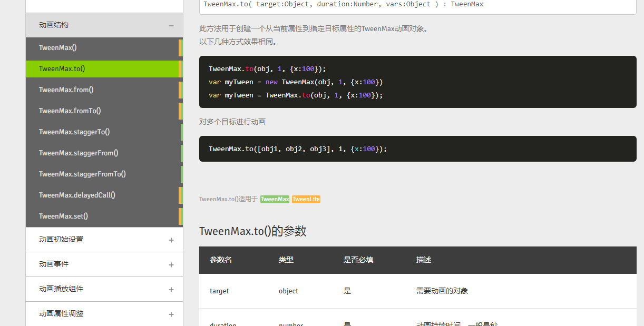
Task: Open TweenMax.staggerFrom() sidebar item
Action: pyautogui.click(x=104, y=153)
